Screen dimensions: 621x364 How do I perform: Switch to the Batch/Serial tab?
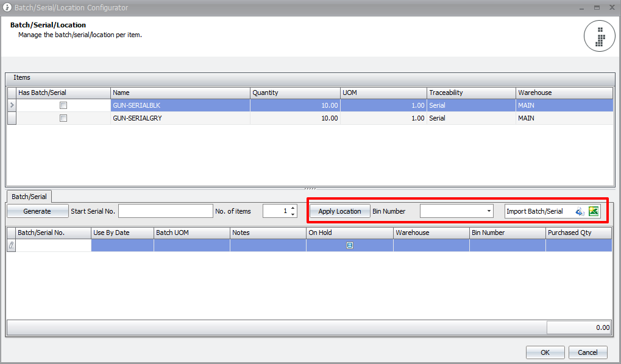(x=28, y=196)
